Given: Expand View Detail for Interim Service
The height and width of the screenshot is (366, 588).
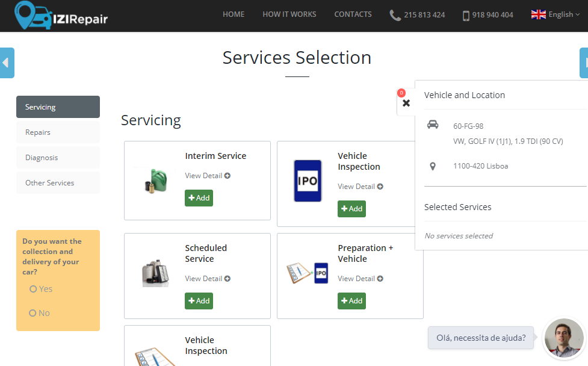Looking at the screenshot, I should tap(208, 176).
